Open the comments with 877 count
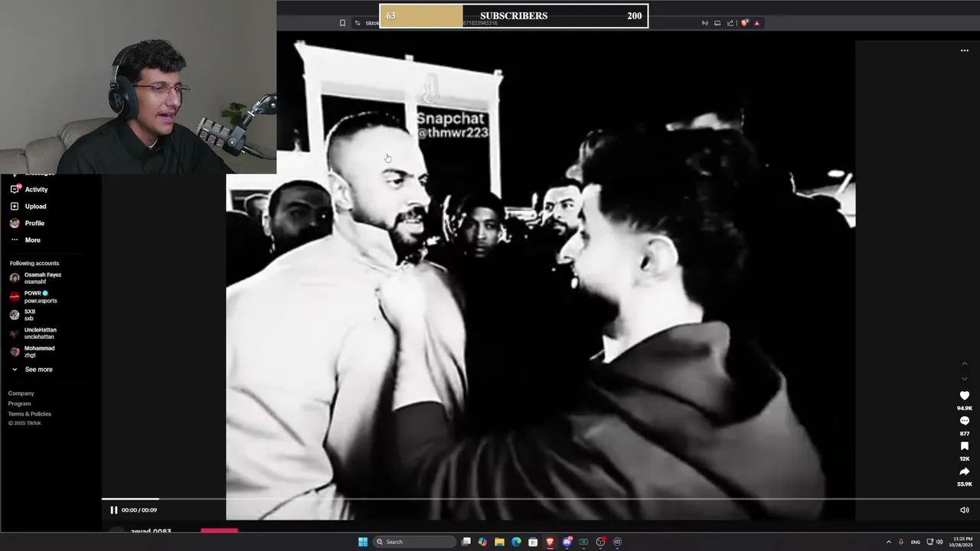The height and width of the screenshot is (551, 980). 965,421
